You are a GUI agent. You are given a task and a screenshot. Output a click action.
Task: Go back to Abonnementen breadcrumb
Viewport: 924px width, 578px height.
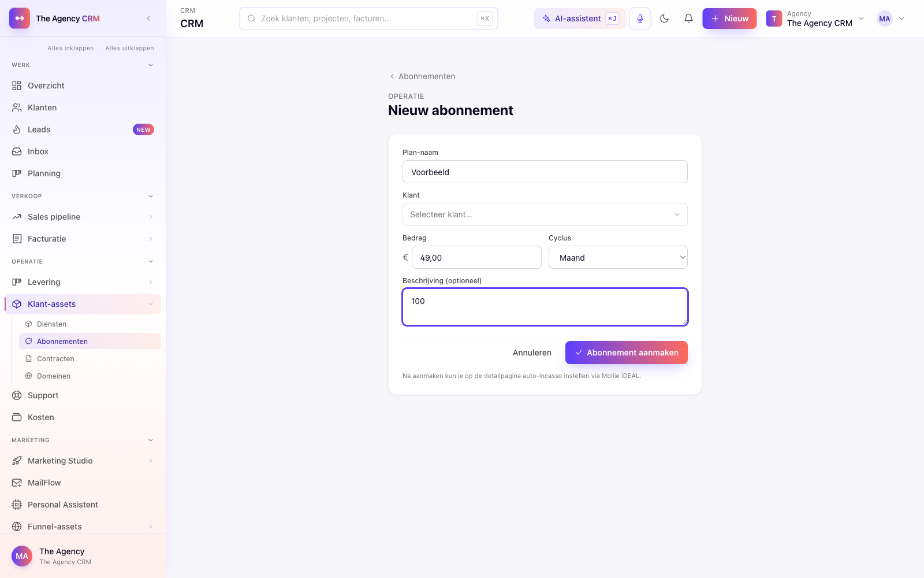[x=422, y=76]
